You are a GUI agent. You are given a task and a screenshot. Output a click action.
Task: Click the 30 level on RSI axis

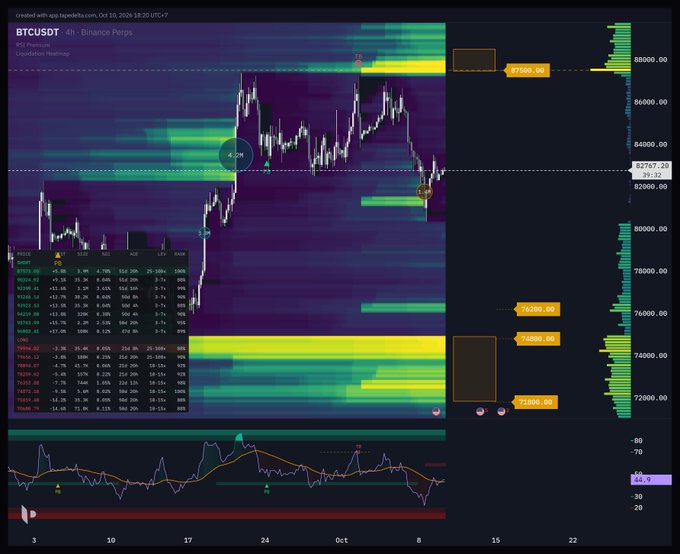tap(637, 497)
